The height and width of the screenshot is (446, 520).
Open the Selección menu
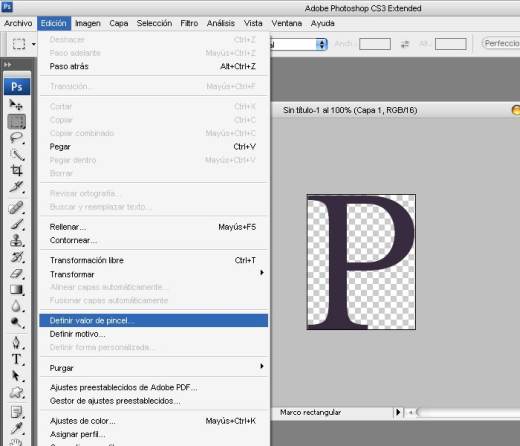click(x=154, y=23)
